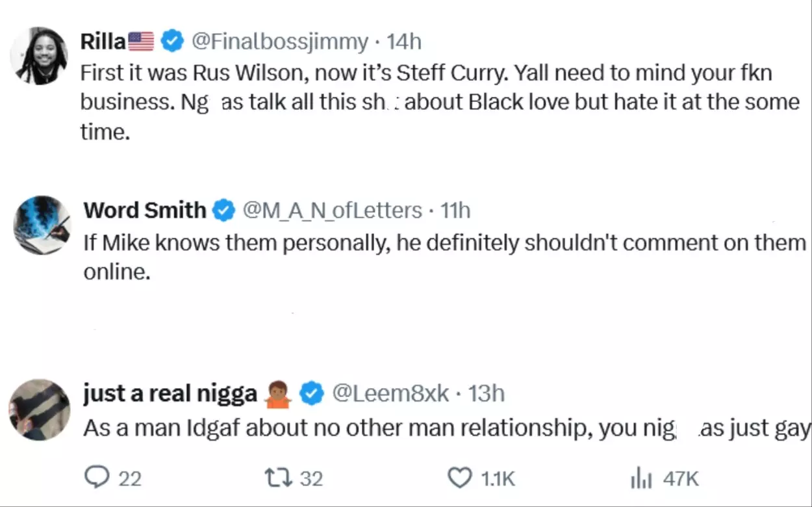The height and width of the screenshot is (507, 812).
Task: Click Rilla's verified badge
Action: (171, 40)
